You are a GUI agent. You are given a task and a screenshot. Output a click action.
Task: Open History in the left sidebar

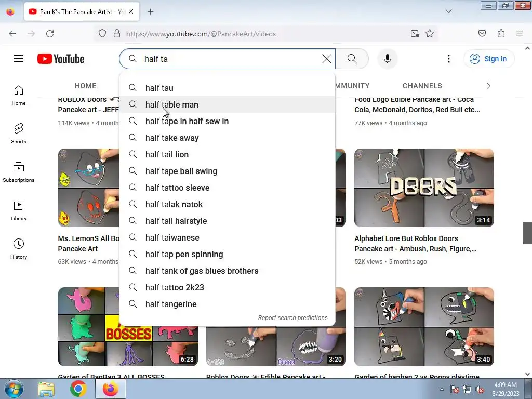coord(19,249)
